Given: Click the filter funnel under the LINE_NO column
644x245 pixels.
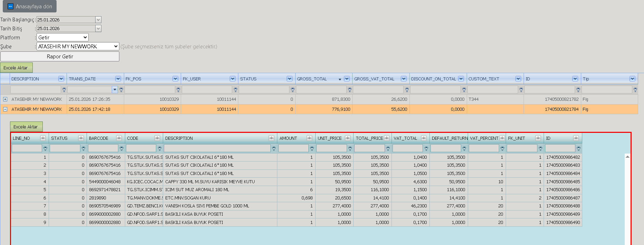Looking at the screenshot, I should pos(45,149).
